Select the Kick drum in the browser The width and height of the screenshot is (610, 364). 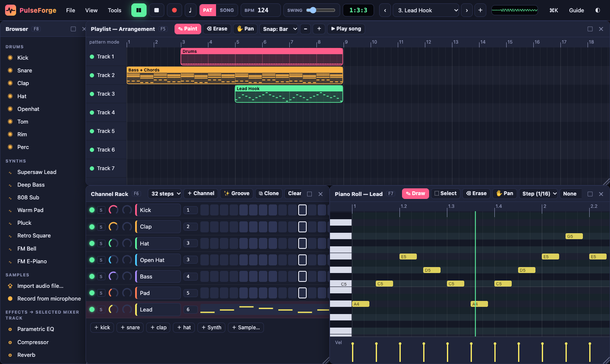tap(43, 58)
